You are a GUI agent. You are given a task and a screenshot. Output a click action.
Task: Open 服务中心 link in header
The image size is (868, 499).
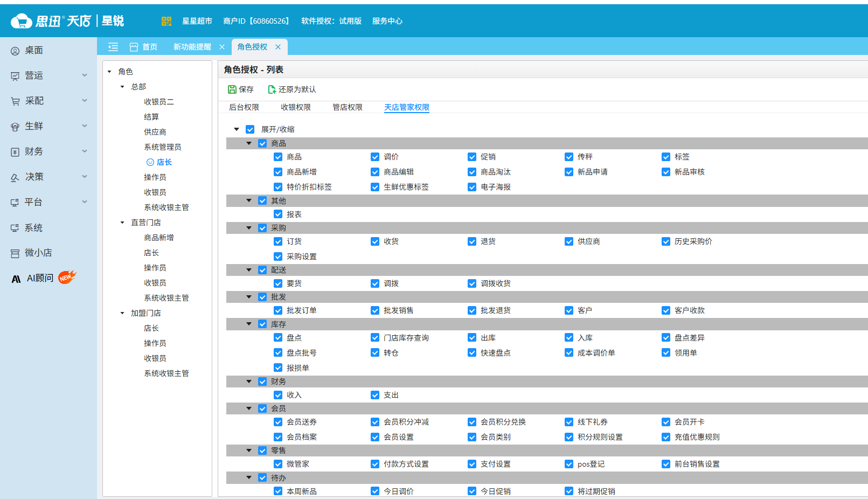pyautogui.click(x=387, y=21)
